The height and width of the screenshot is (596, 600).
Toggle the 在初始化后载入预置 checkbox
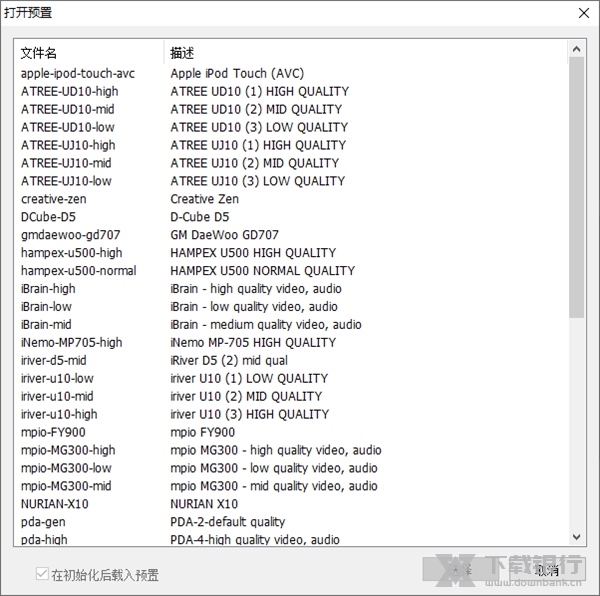42,575
